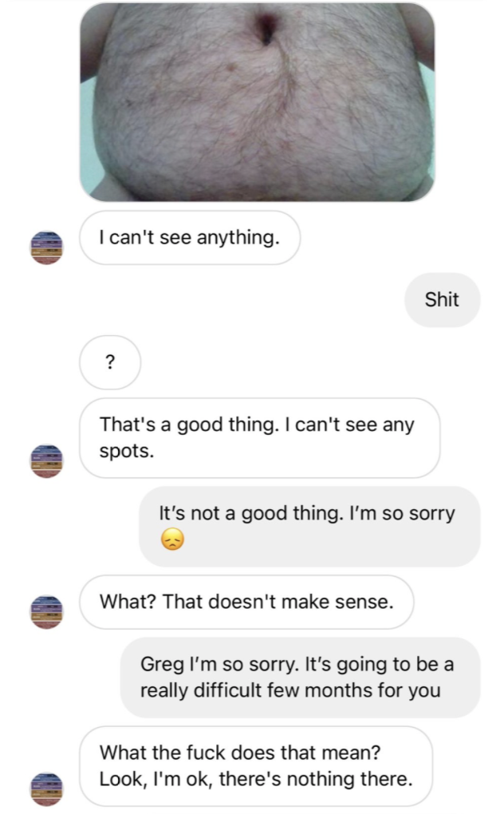Tap the avatar beside 'I can't see any spots'
504x814 pixels.
point(46,460)
